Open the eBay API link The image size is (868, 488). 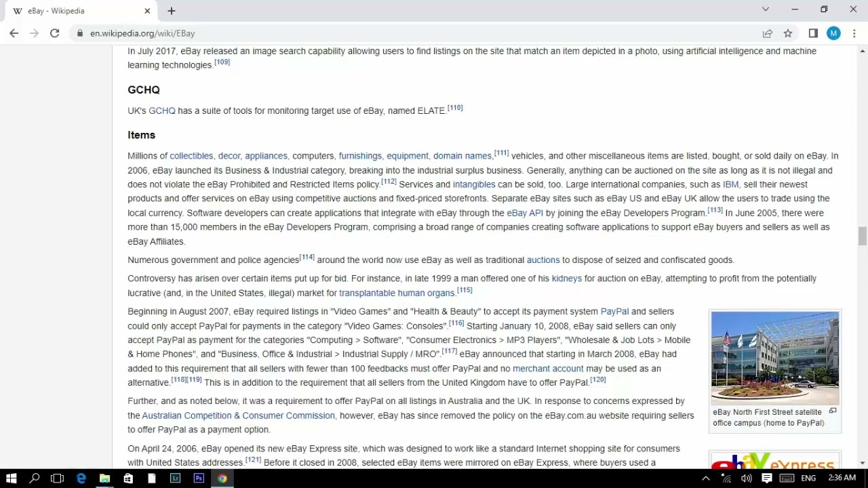525,213
